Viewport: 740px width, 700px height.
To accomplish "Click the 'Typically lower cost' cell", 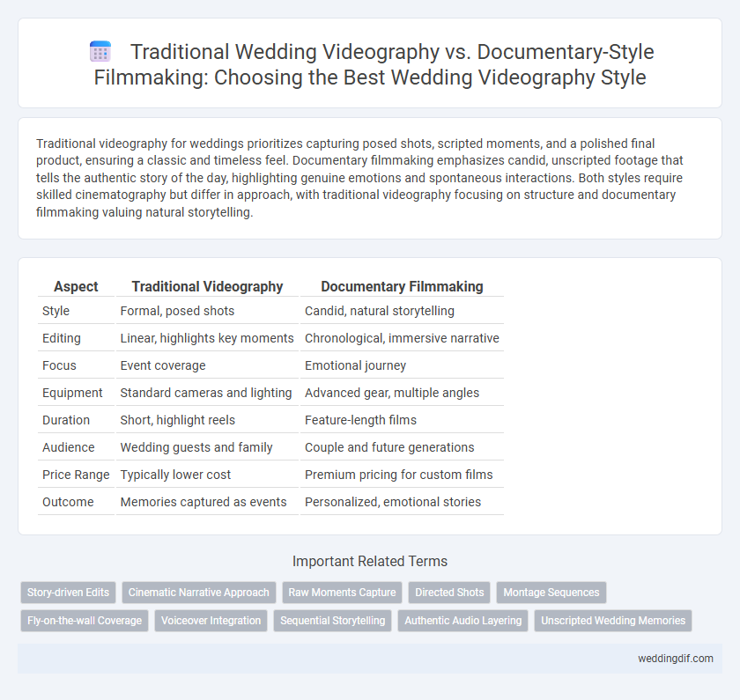I will [207, 475].
